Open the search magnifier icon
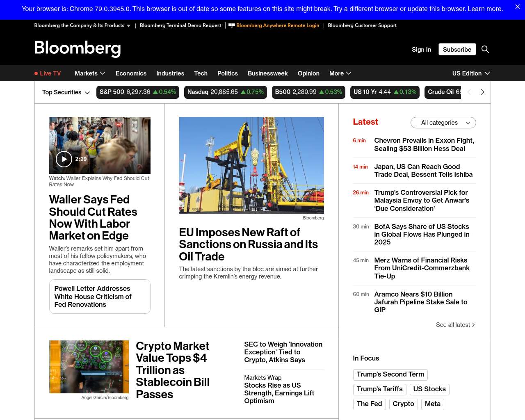This screenshot has width=525, height=420. (x=485, y=49)
